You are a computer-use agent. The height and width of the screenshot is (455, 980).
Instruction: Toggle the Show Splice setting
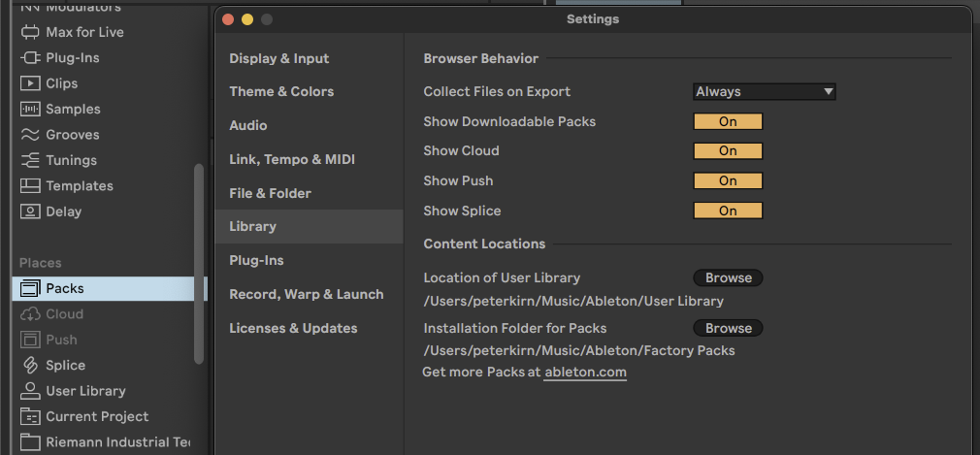point(728,211)
